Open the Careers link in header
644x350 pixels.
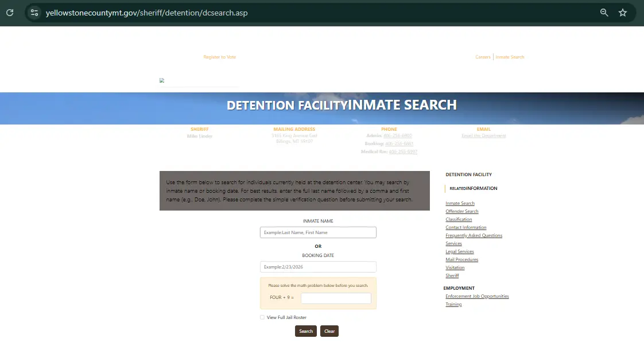point(483,57)
